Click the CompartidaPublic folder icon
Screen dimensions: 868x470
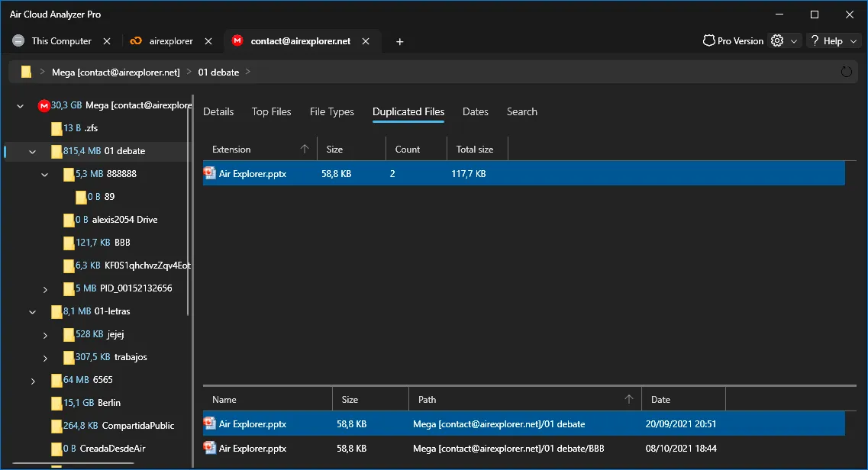[56, 426]
